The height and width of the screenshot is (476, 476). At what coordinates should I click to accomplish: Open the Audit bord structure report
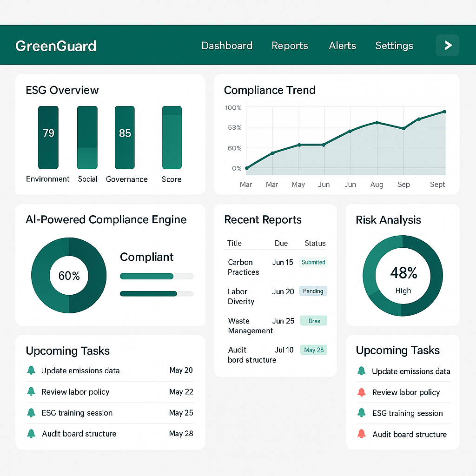[x=252, y=355]
